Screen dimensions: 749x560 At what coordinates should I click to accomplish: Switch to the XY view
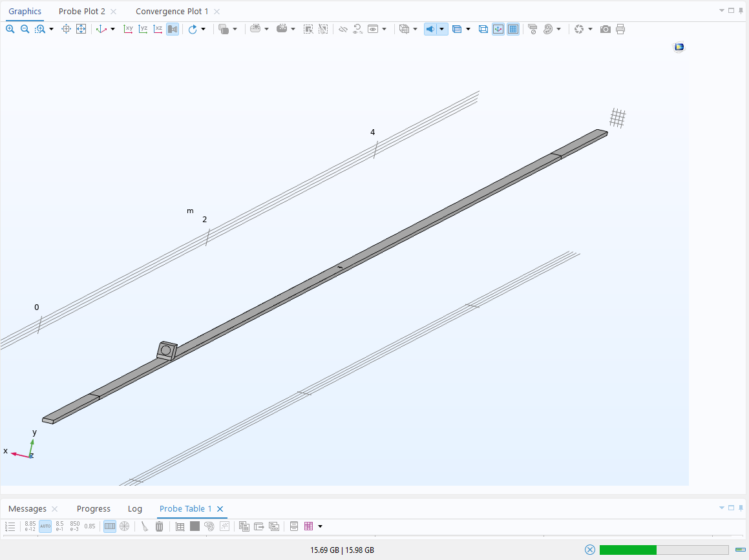point(128,29)
